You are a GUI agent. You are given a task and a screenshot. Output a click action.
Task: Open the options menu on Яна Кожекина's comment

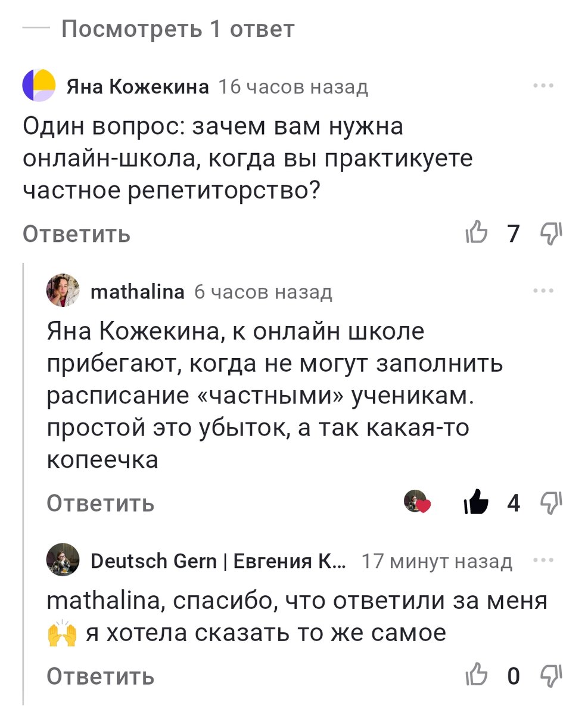click(x=543, y=85)
